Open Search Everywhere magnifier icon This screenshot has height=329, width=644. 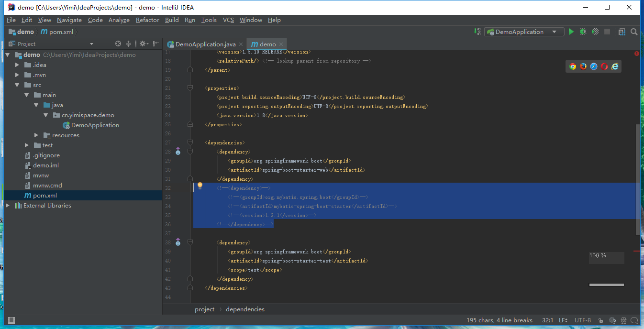coord(634,32)
